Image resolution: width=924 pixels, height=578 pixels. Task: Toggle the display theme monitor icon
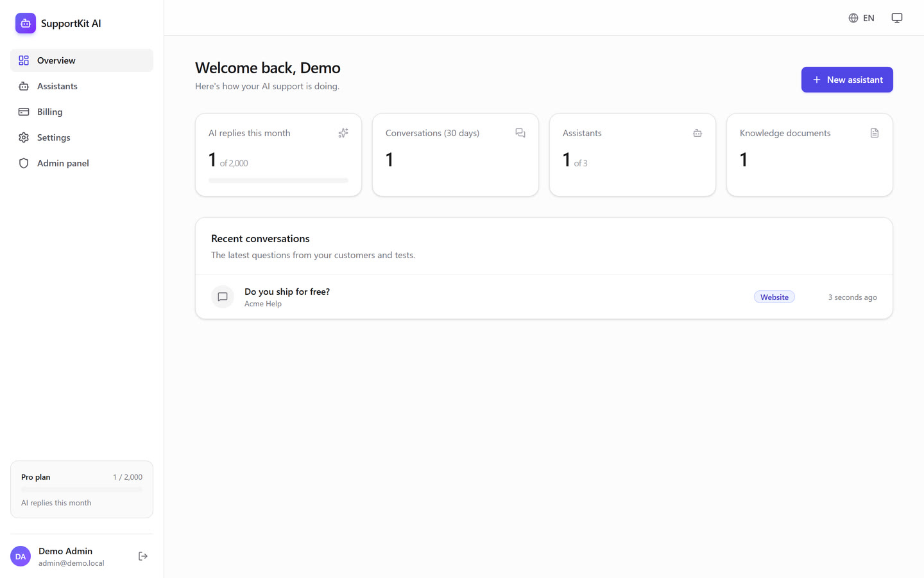(897, 18)
